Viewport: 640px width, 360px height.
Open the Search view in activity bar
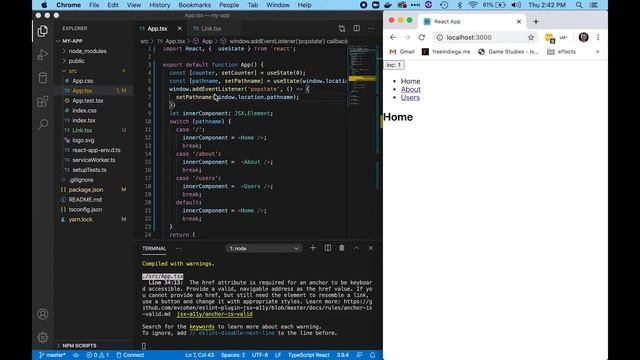pyautogui.click(x=42, y=124)
